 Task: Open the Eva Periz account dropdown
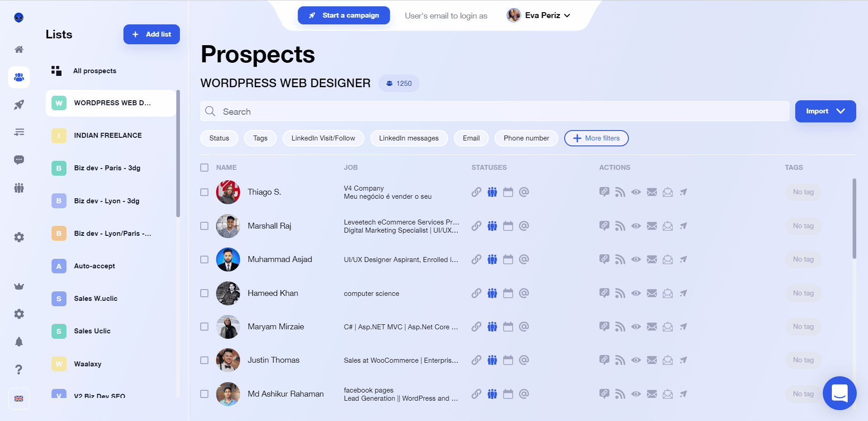click(538, 15)
